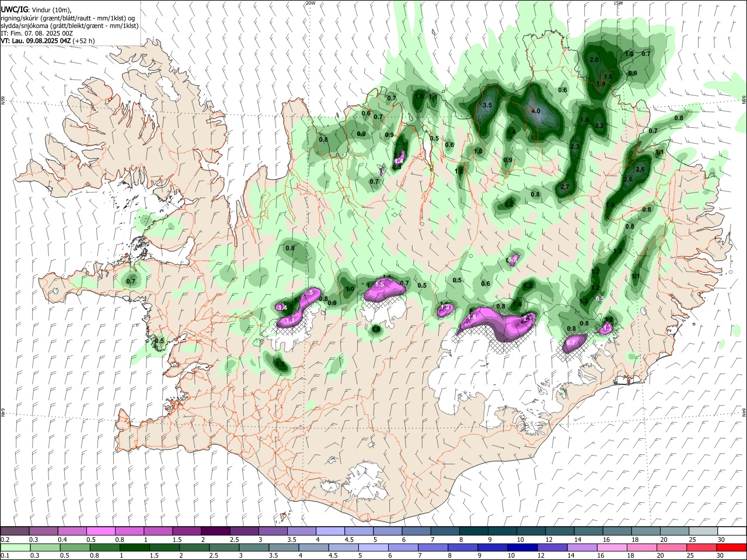This screenshot has height=560, width=747.
Task: Click the '2.7' precipitation label
Action: point(564,187)
